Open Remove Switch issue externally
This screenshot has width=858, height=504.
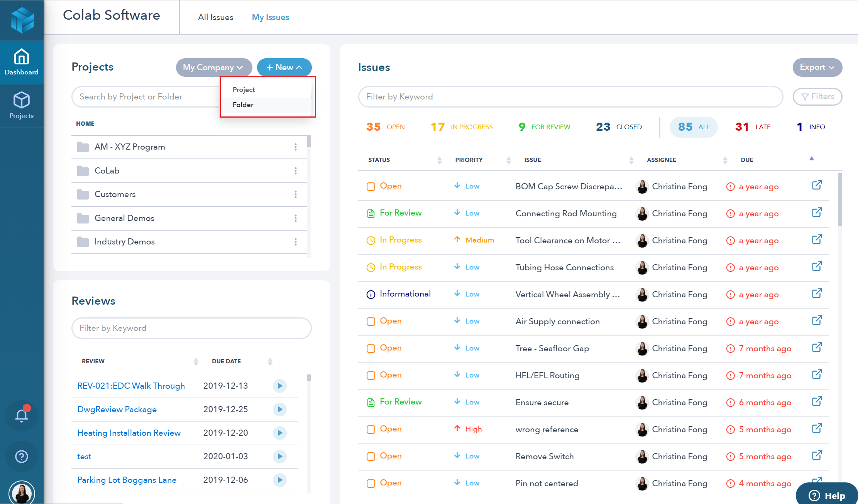click(817, 455)
